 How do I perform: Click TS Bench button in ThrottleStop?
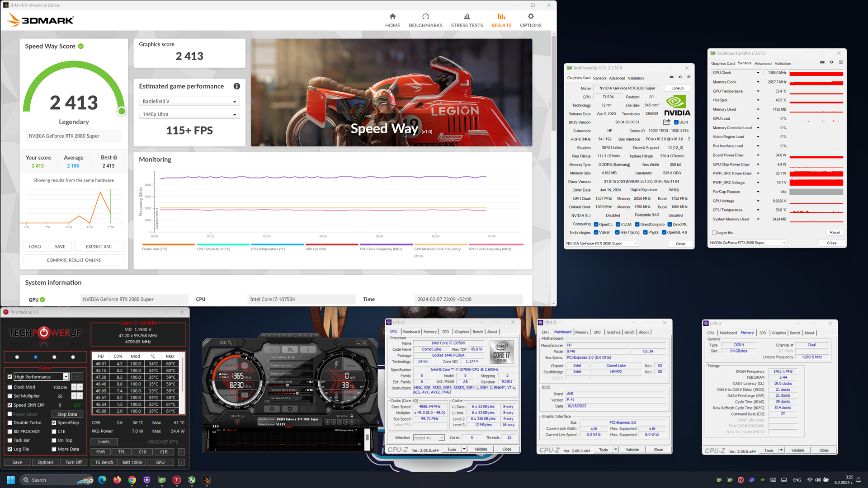pyautogui.click(x=104, y=462)
